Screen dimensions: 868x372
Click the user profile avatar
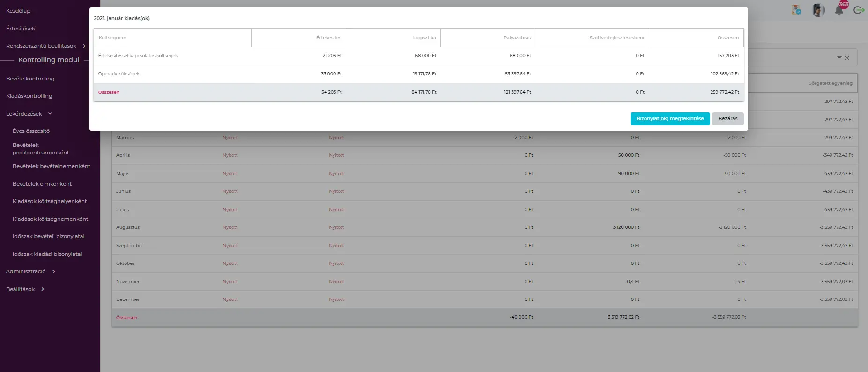pyautogui.click(x=818, y=10)
